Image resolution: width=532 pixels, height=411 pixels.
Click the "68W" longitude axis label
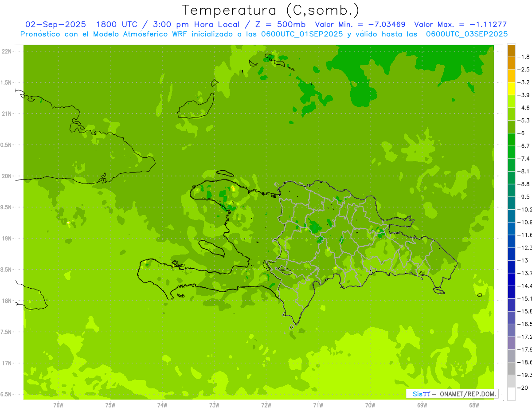(x=474, y=405)
